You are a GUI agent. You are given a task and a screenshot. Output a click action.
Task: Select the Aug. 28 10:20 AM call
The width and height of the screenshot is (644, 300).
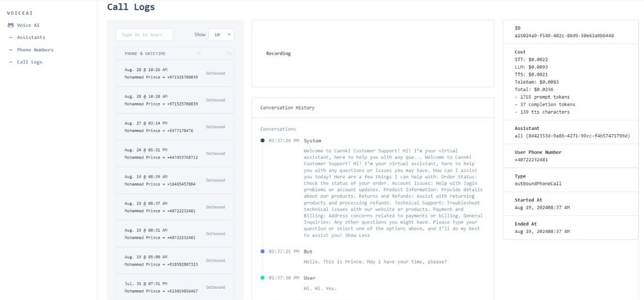[x=161, y=100]
